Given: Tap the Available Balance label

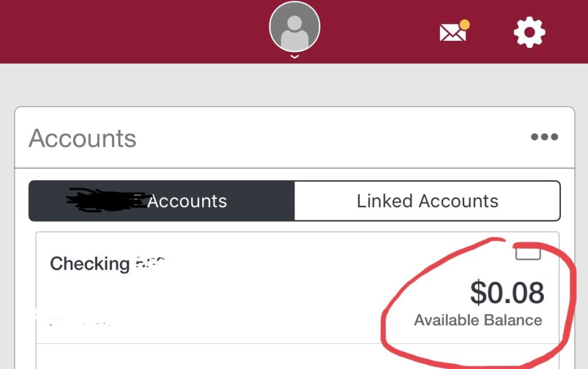Looking at the screenshot, I should (478, 320).
